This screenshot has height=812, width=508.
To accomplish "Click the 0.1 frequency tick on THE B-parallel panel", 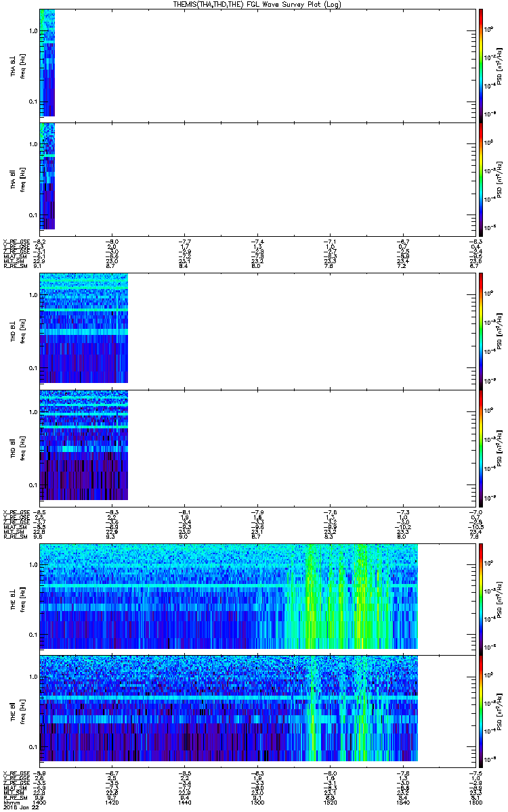I will point(34,746).
